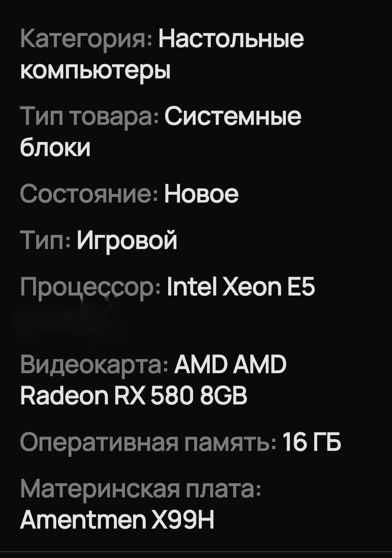Select the 'Игровой' type value
This screenshot has height=558, width=392.
coord(127,240)
